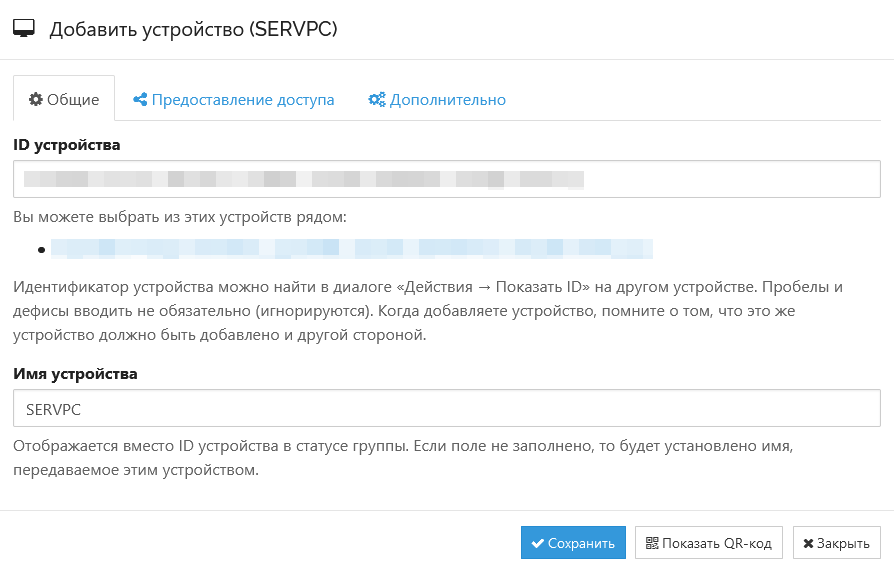Viewport: 894px width, 572px height.
Task: Focus the ID устройства input field
Action: coord(447,179)
